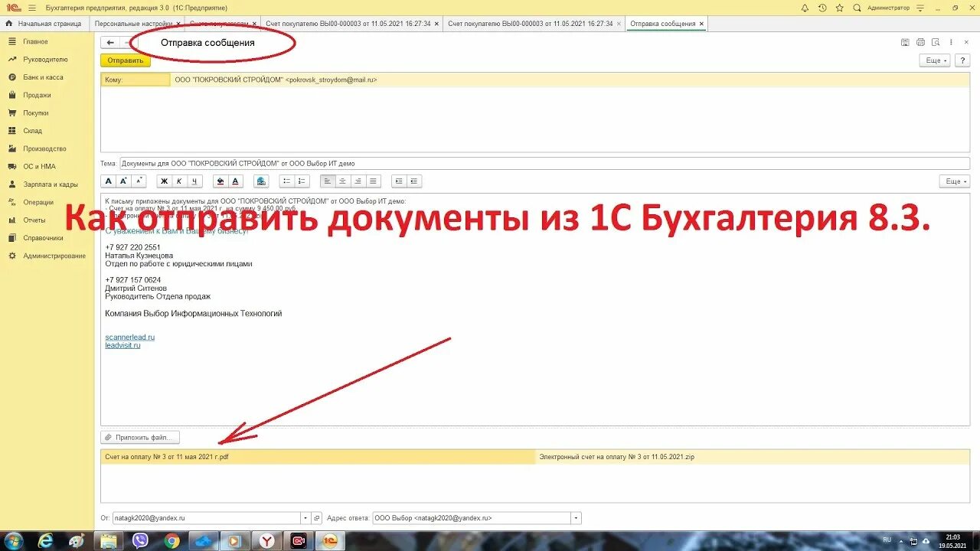980x551 pixels.
Task: Follow the leadvisit.ru link
Action: point(122,345)
